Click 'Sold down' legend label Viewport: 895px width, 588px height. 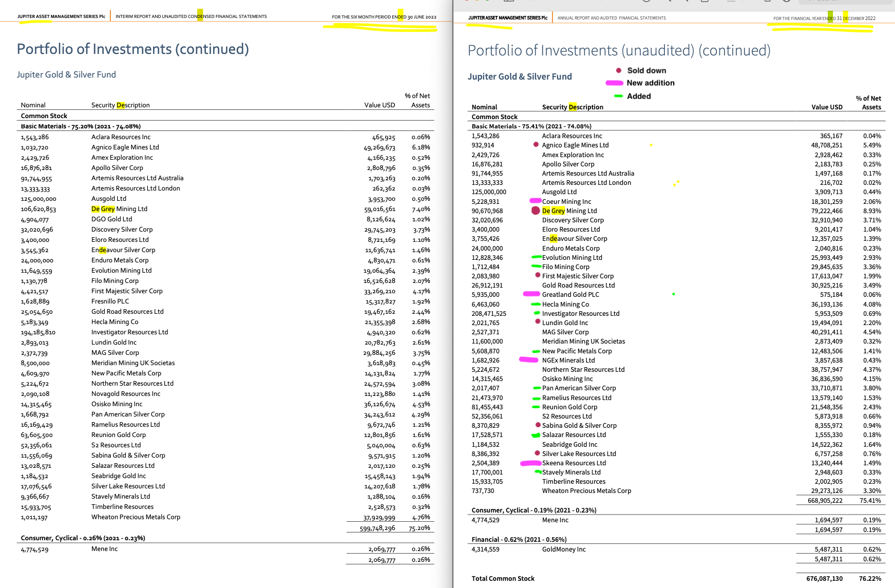coord(646,70)
